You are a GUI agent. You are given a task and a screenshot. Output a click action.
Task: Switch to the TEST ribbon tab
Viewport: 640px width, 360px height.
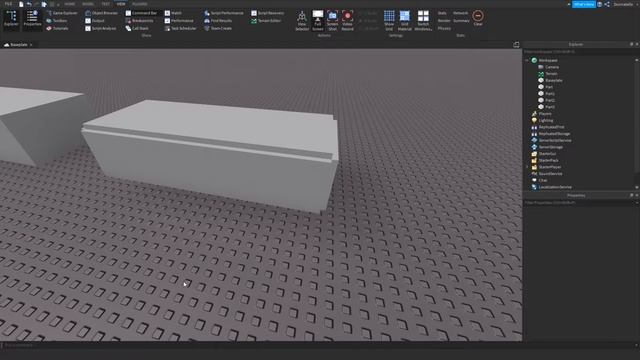(x=105, y=4)
